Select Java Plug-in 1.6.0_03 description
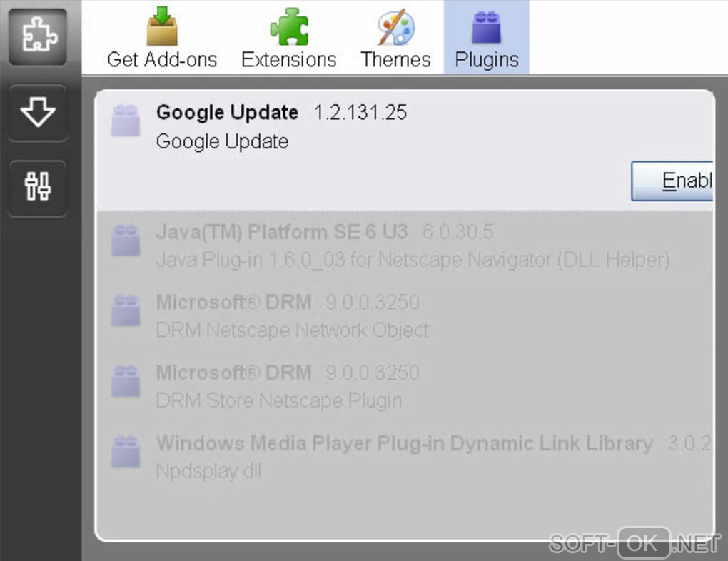The width and height of the screenshot is (728, 561). [413, 260]
